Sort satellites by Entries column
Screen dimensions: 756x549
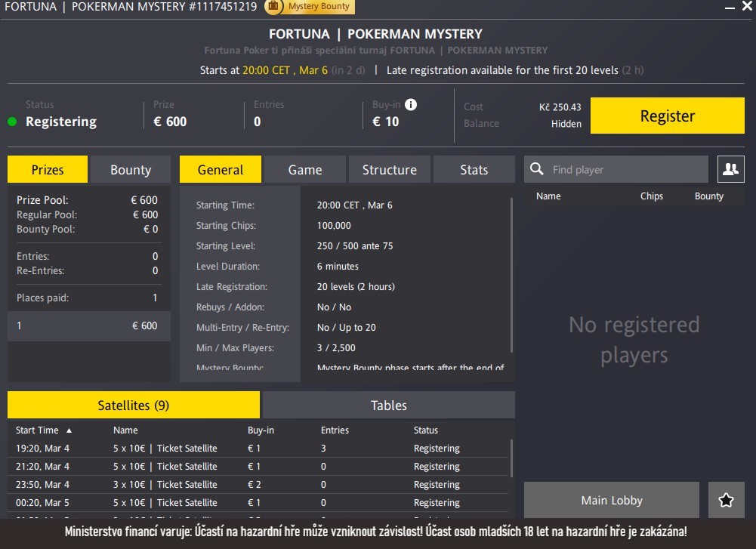[x=335, y=430]
